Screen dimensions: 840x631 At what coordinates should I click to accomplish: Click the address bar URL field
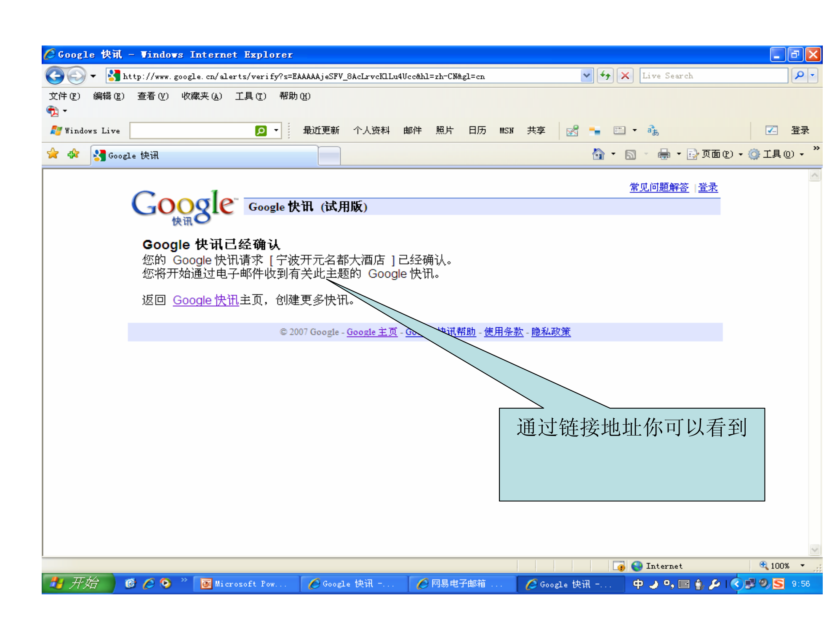pos(343,76)
